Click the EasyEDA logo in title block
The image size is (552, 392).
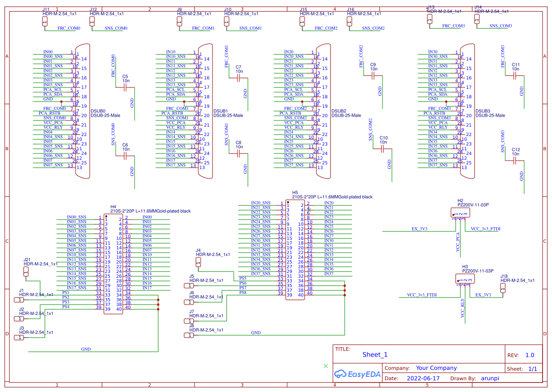[357, 374]
